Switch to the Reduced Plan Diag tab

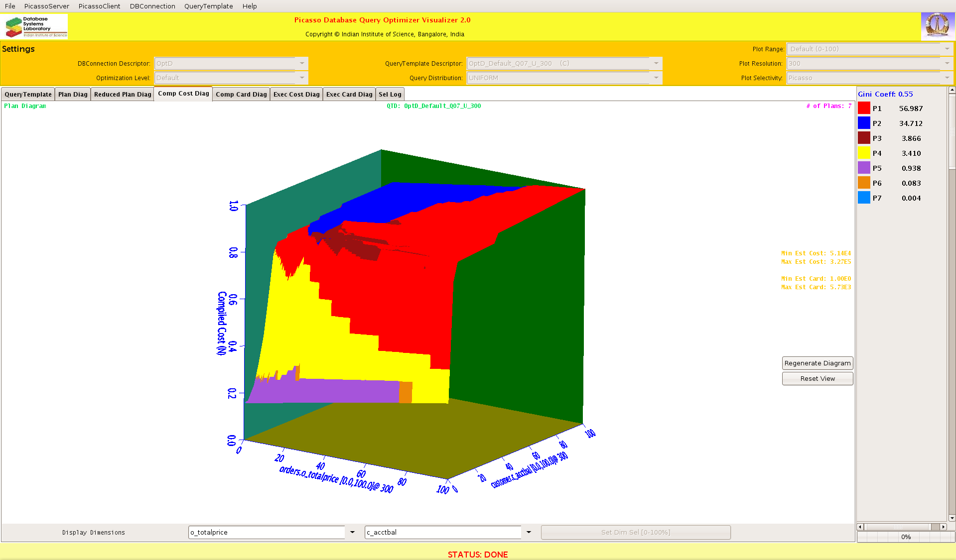click(123, 95)
